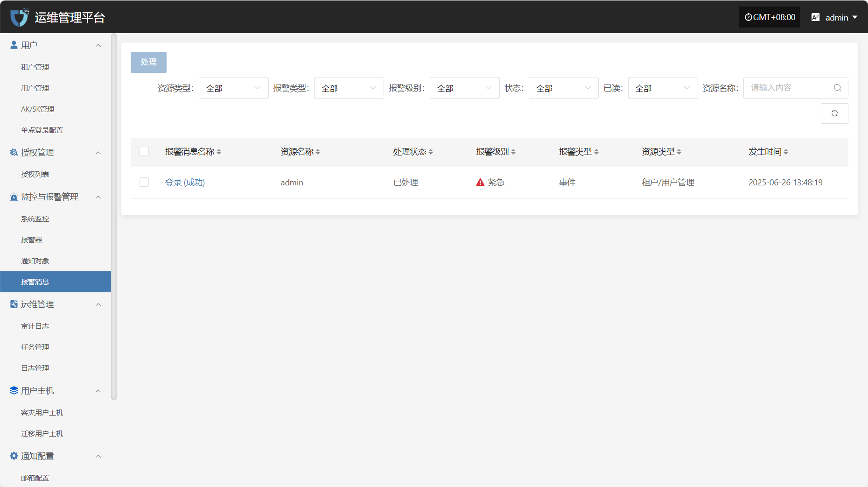Click the platform shield logo

click(20, 17)
